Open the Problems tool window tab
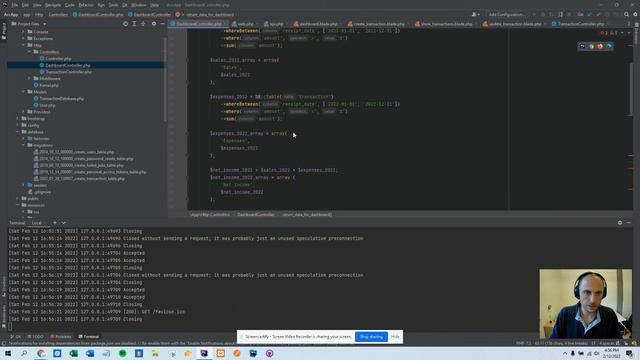The image size is (640, 360). (x=61, y=337)
